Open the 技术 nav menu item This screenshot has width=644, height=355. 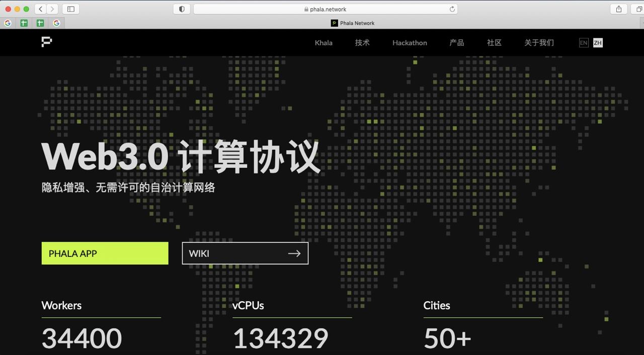tap(362, 43)
